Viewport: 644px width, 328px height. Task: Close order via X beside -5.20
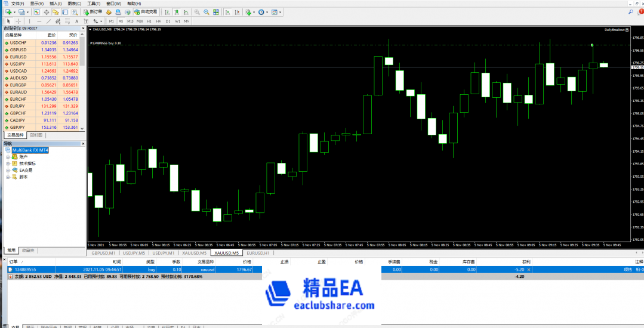point(529,270)
